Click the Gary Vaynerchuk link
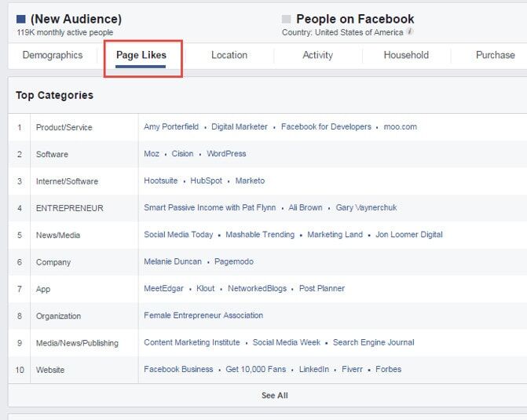This screenshot has width=527, height=420. 366,207
